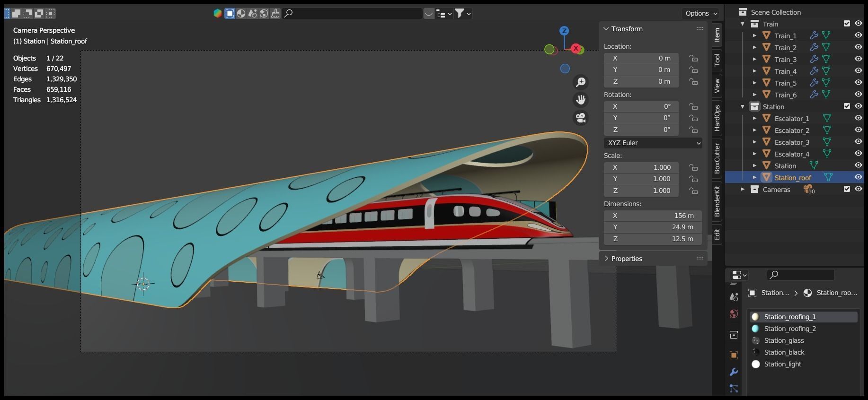Viewport: 868px width, 400px height.
Task: Open the Scene properties tab icon
Action: click(734, 297)
